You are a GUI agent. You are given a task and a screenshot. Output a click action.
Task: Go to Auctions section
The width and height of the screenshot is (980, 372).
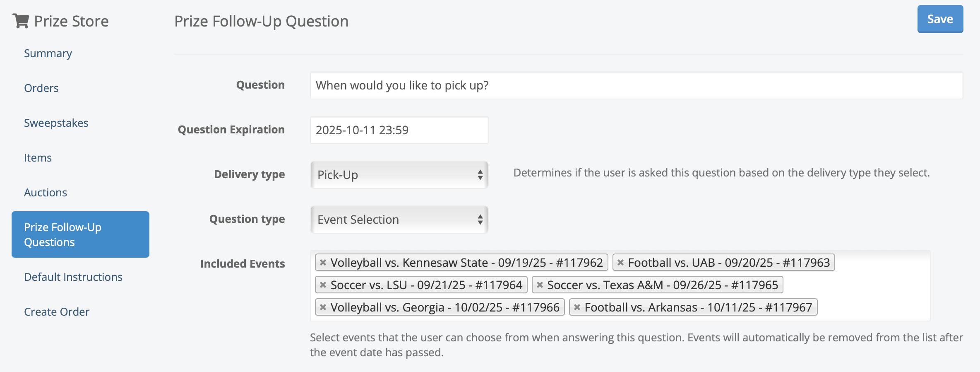click(46, 193)
